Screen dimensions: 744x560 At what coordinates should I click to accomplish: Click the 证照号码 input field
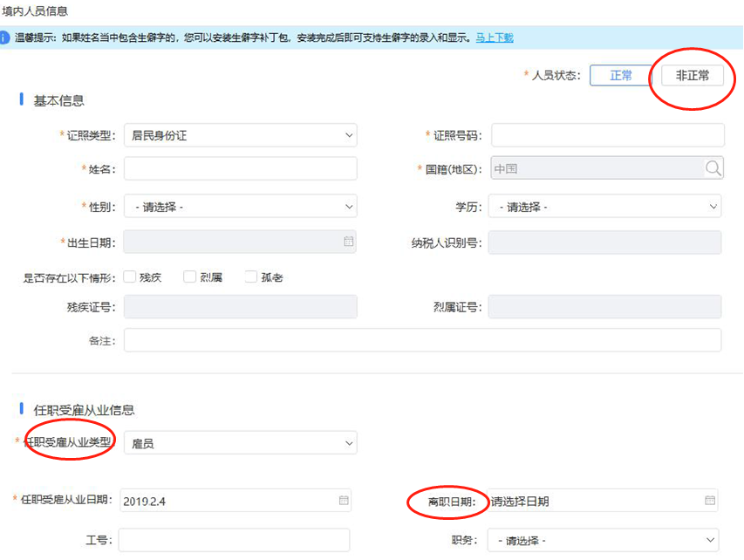tap(608, 135)
